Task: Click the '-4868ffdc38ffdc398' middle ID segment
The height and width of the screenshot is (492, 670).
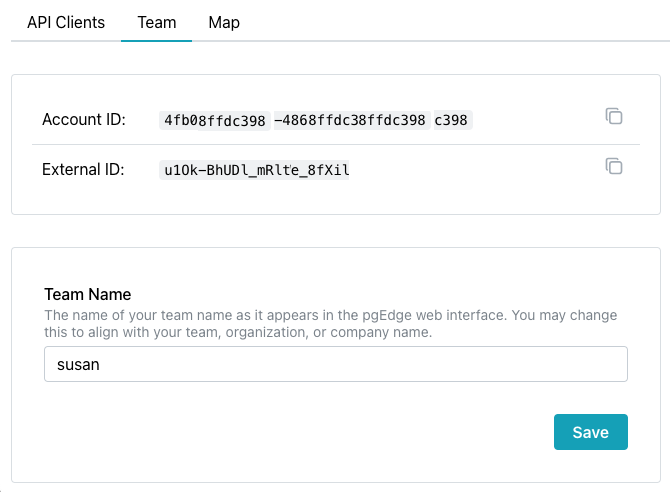Action: click(350, 121)
